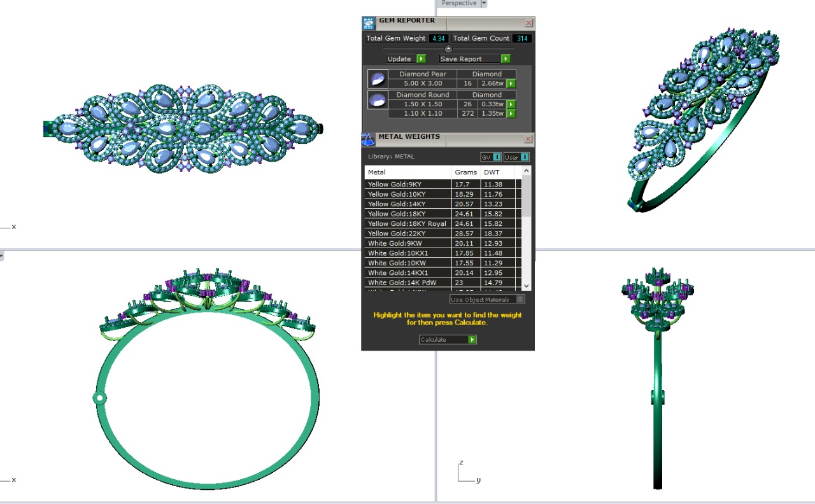
Task: Click the Metal Weights scale icon
Action: [x=368, y=139]
